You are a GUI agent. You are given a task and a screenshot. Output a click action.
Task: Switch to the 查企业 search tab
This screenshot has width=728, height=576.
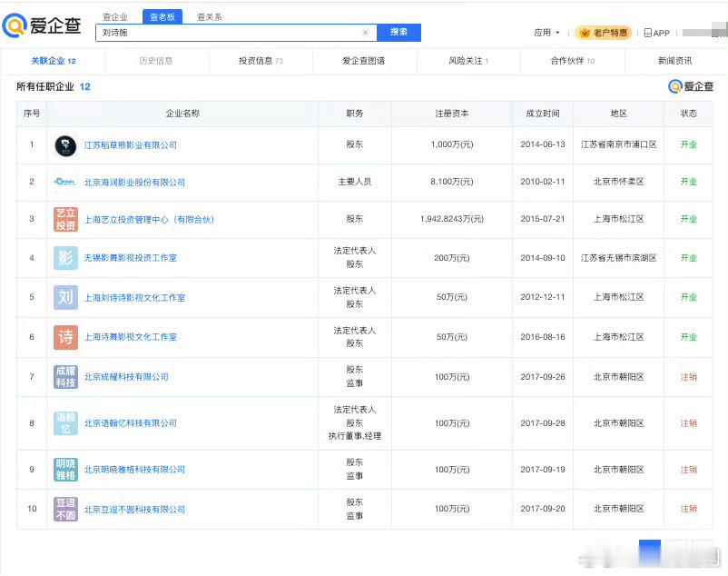click(115, 16)
